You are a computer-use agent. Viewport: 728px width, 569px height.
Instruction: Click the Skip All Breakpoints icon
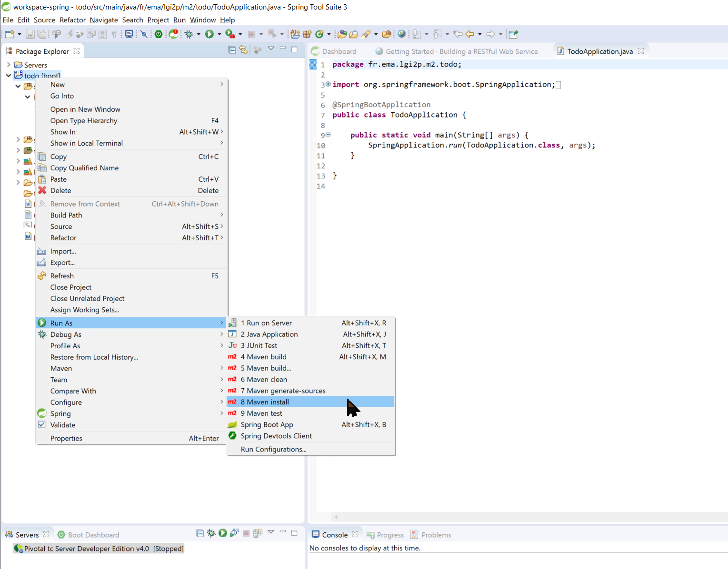(x=144, y=34)
